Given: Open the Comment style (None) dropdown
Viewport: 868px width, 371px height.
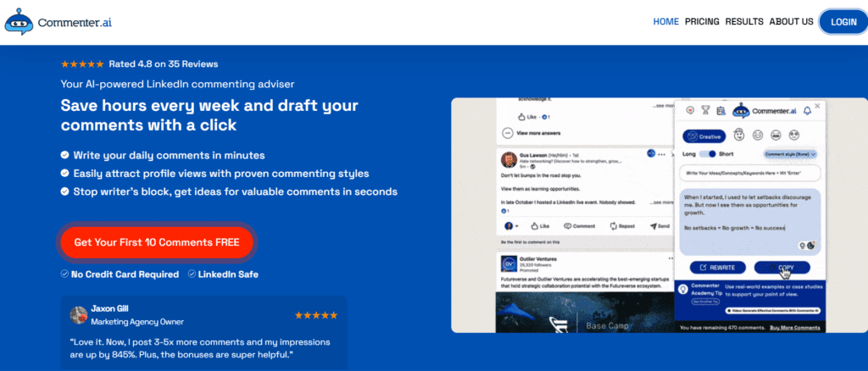Looking at the screenshot, I should tap(791, 154).
